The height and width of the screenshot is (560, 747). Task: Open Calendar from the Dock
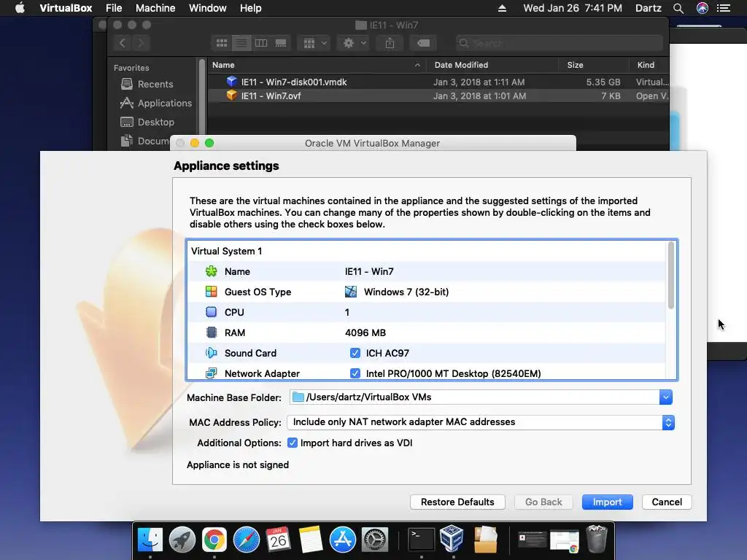coord(278,540)
